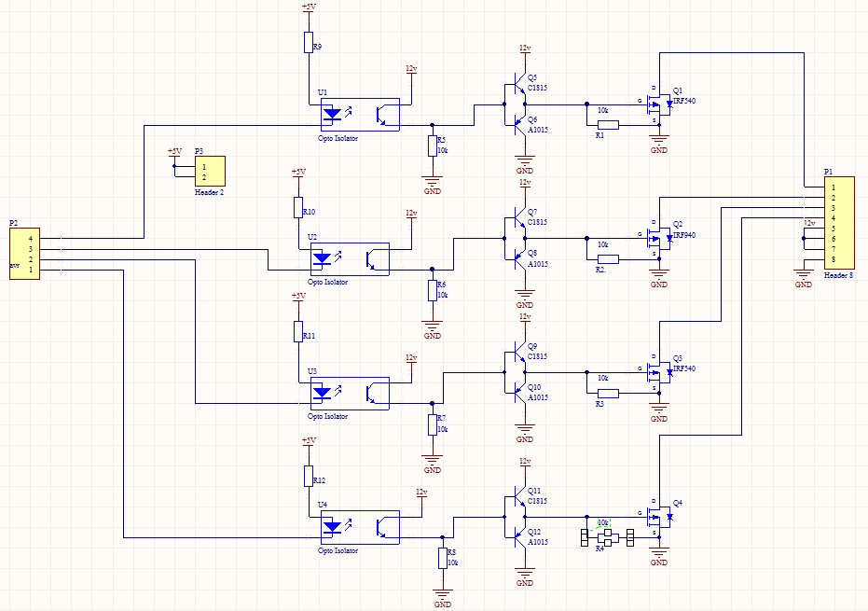This screenshot has height=611, width=868.
Task: Select MOSFET Q4 symbol
Action: click(x=659, y=517)
